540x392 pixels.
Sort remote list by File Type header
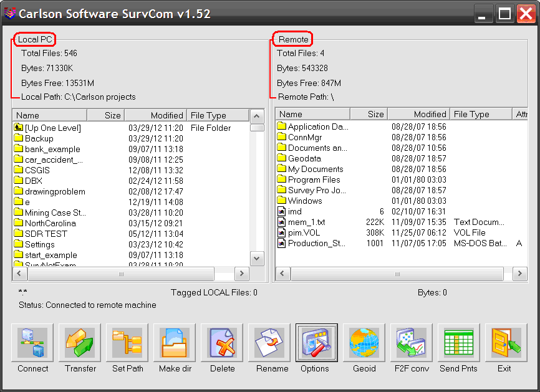click(x=481, y=114)
